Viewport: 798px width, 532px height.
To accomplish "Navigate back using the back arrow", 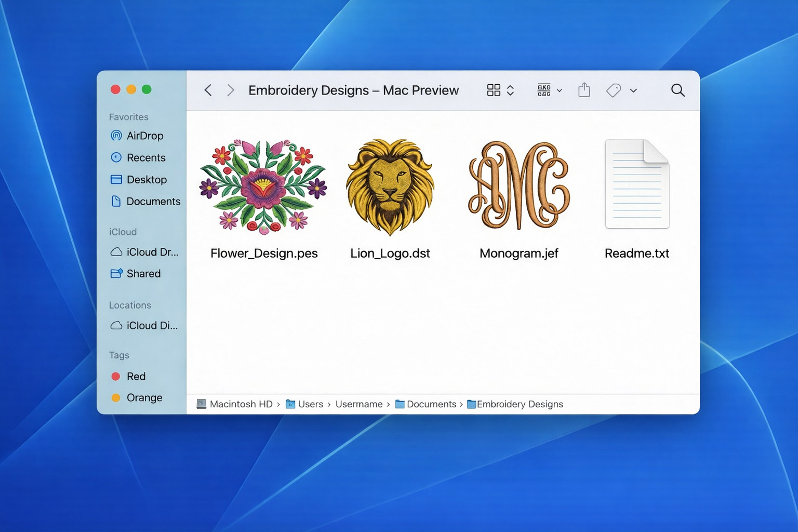I will (208, 90).
